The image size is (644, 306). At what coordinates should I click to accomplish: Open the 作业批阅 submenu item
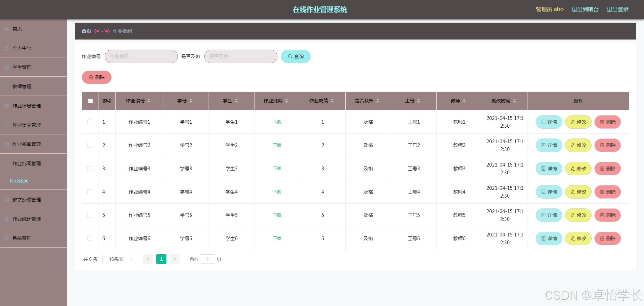click(x=19, y=181)
